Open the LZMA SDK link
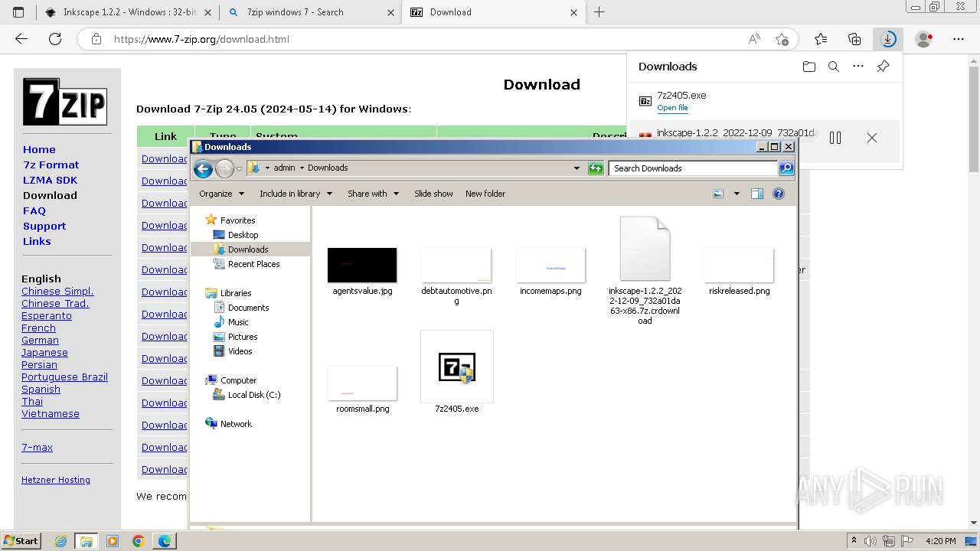980x551 pixels. [50, 180]
